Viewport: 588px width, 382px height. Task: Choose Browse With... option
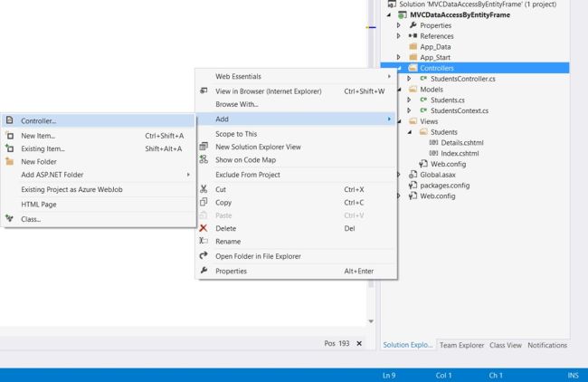coord(296,104)
